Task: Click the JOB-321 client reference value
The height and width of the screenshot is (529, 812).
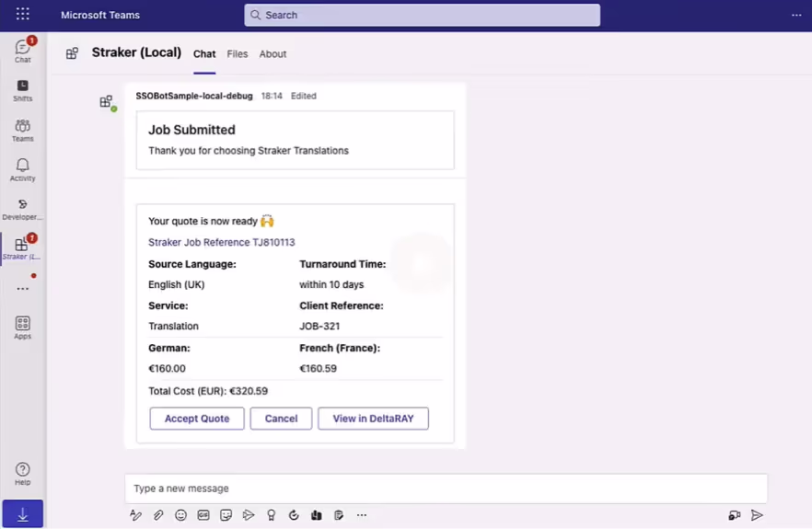Action: (x=319, y=326)
